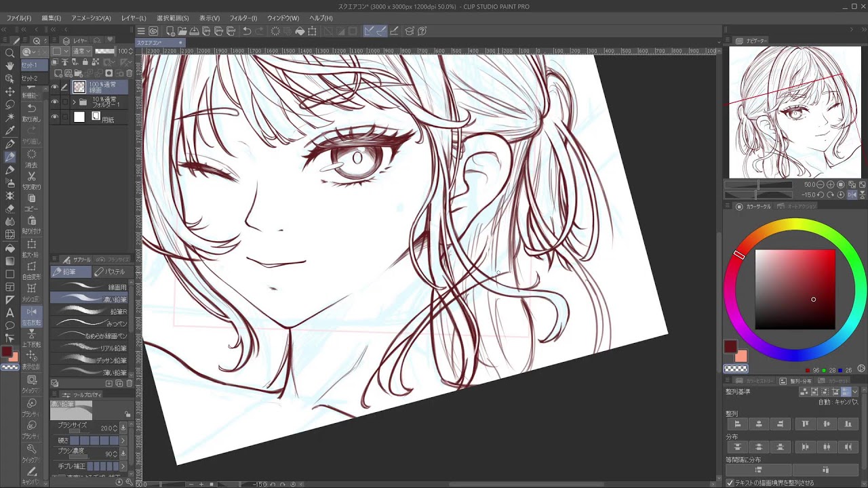The image size is (868, 488).
Task: Open 編集(E) menu
Action: pyautogui.click(x=52, y=18)
